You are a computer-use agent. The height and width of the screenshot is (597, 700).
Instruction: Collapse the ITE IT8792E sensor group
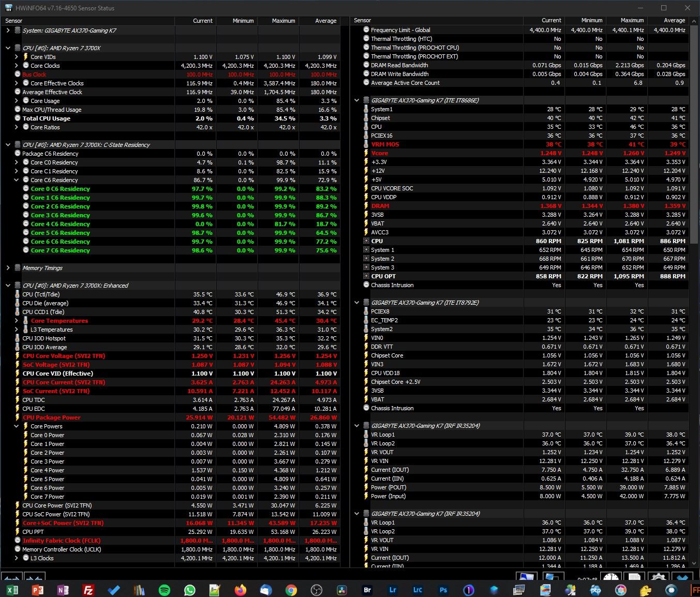coord(356,303)
